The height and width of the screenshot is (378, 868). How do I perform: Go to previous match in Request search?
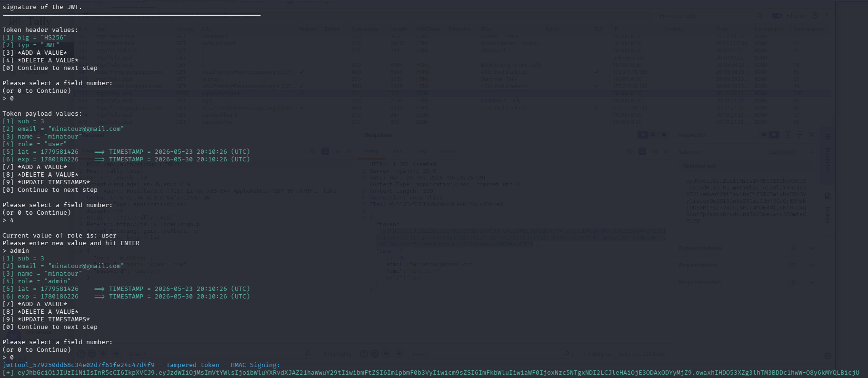(x=104, y=354)
